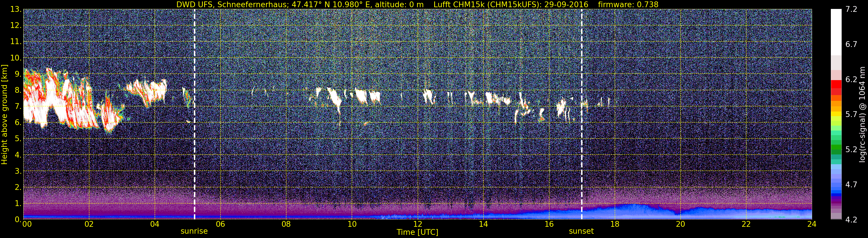Click the white dashed sunset marker line

pos(582,114)
